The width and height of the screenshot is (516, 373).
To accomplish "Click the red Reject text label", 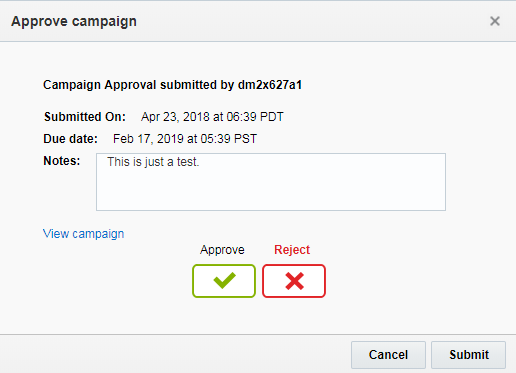I will pyautogui.click(x=292, y=250).
